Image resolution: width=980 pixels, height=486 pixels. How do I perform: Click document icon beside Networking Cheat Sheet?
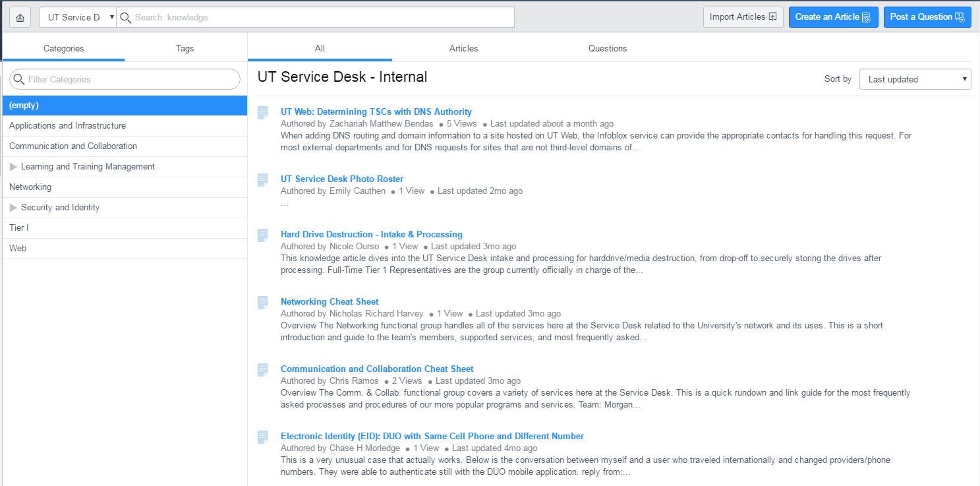point(263,302)
